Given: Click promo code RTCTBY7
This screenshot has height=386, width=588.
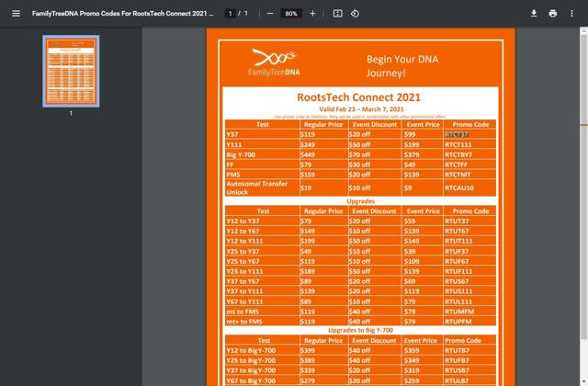Looking at the screenshot, I should click(458, 154).
